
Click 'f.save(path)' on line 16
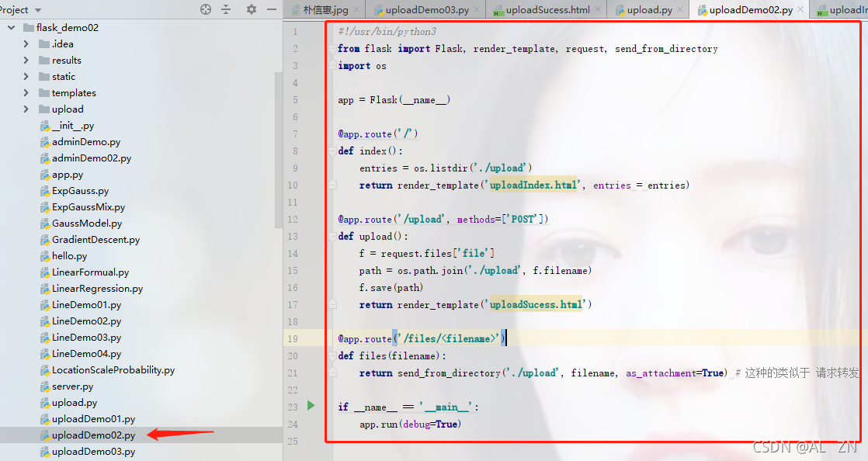tap(391, 288)
